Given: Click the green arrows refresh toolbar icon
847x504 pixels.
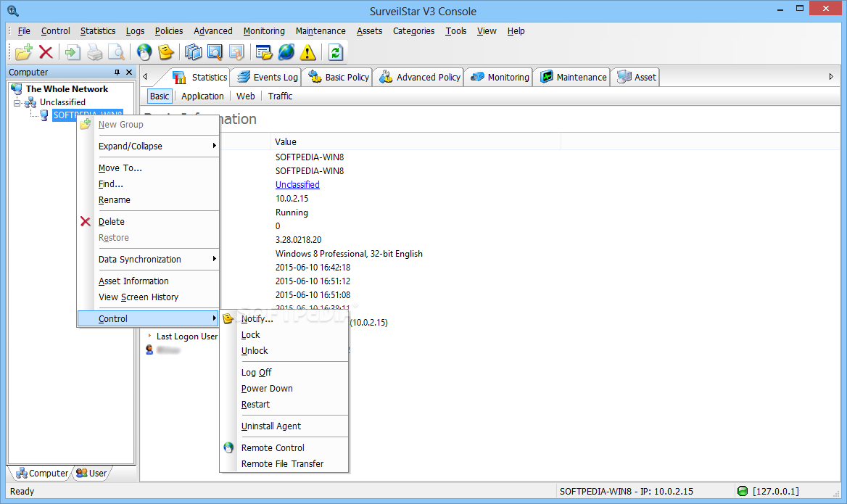Looking at the screenshot, I should click(x=336, y=52).
